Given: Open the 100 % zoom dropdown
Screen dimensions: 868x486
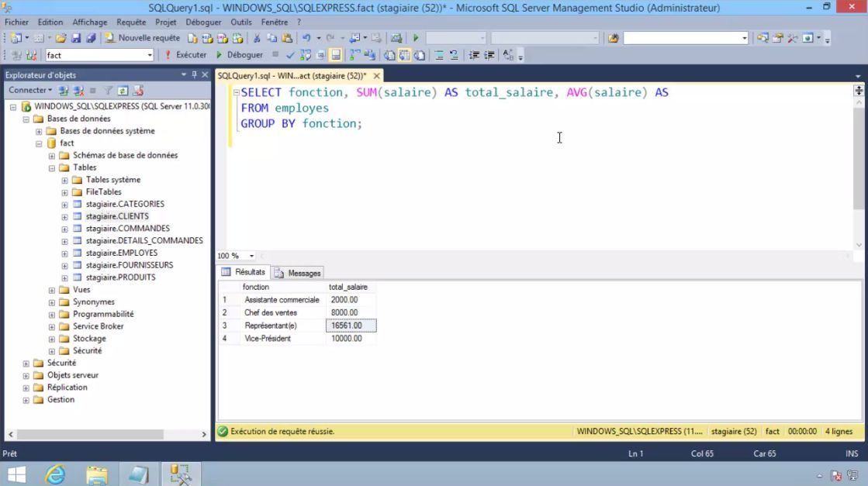Looking at the screenshot, I should [x=251, y=256].
